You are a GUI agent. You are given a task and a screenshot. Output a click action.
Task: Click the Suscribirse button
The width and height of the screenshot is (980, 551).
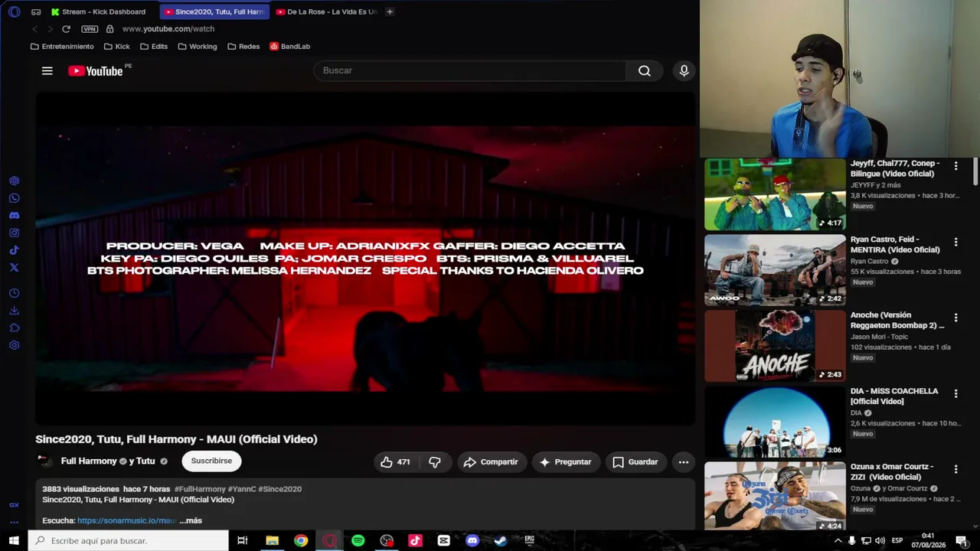(x=211, y=461)
